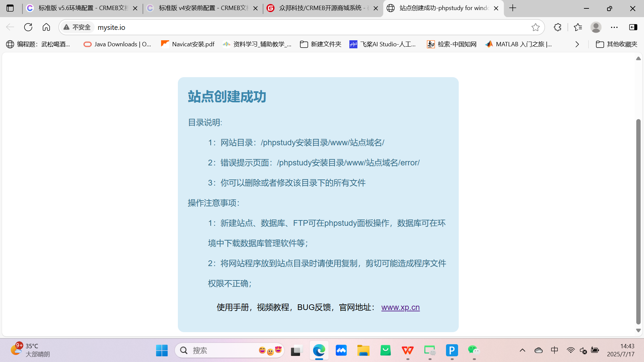This screenshot has height=362, width=644.
Task: Open the volume tray icon
Action: click(x=583, y=350)
